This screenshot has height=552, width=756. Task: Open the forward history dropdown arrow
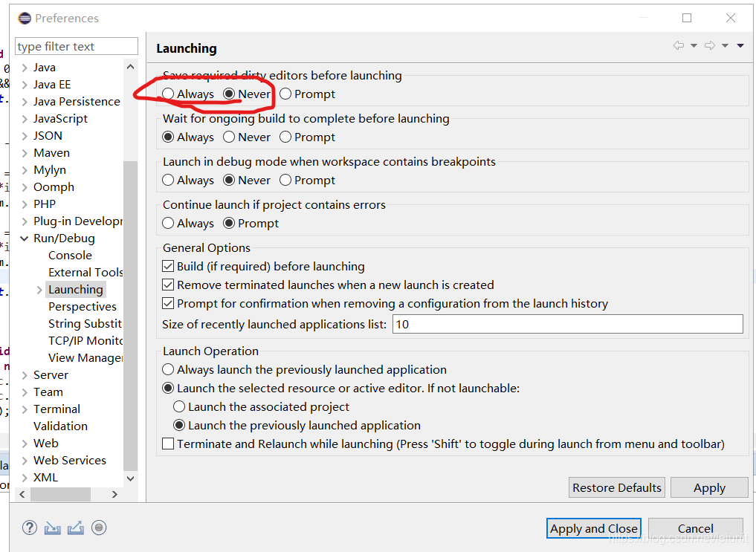(725, 46)
